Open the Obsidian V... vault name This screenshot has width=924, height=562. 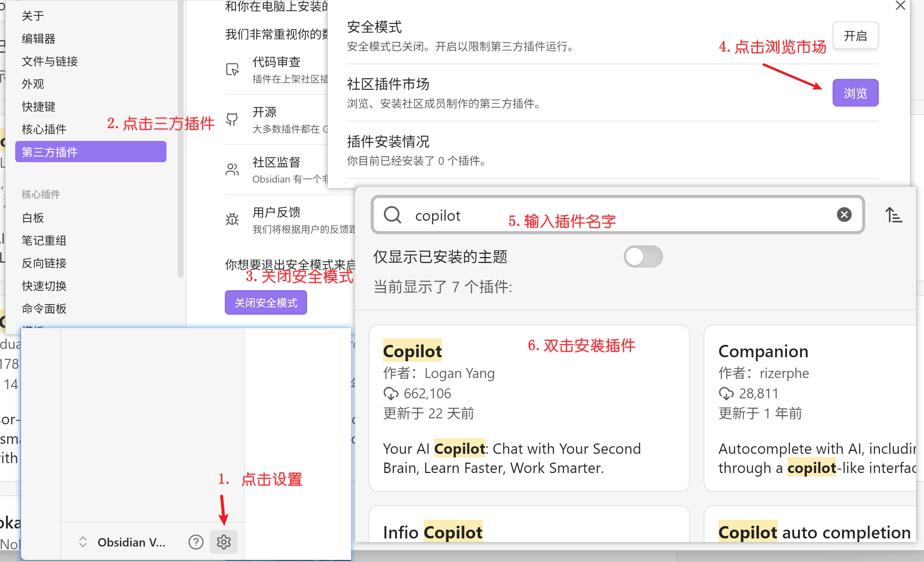(131, 542)
